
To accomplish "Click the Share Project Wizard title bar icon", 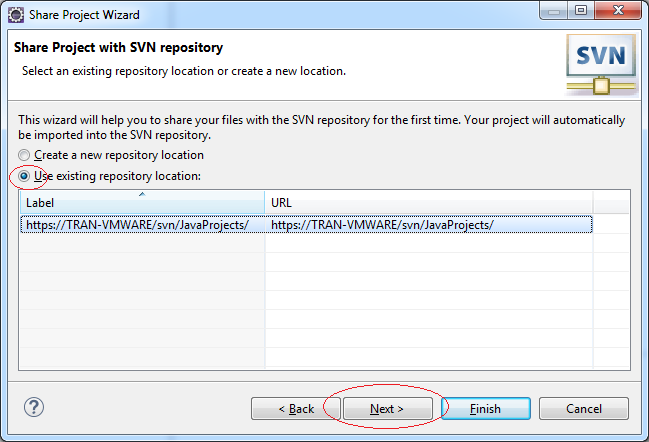I will pyautogui.click(x=16, y=15).
